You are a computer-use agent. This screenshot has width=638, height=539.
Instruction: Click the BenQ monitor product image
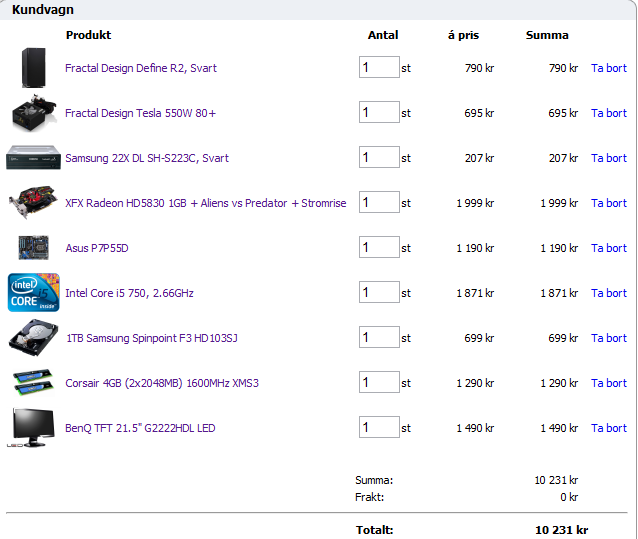point(33,428)
